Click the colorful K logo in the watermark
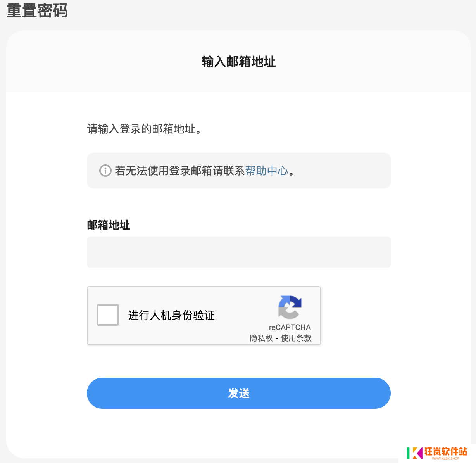The width and height of the screenshot is (476, 463). click(x=415, y=453)
